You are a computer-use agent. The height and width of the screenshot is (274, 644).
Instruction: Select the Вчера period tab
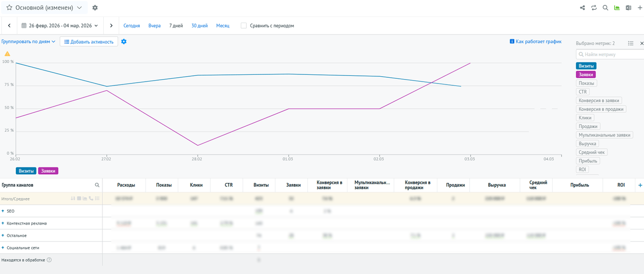click(154, 26)
